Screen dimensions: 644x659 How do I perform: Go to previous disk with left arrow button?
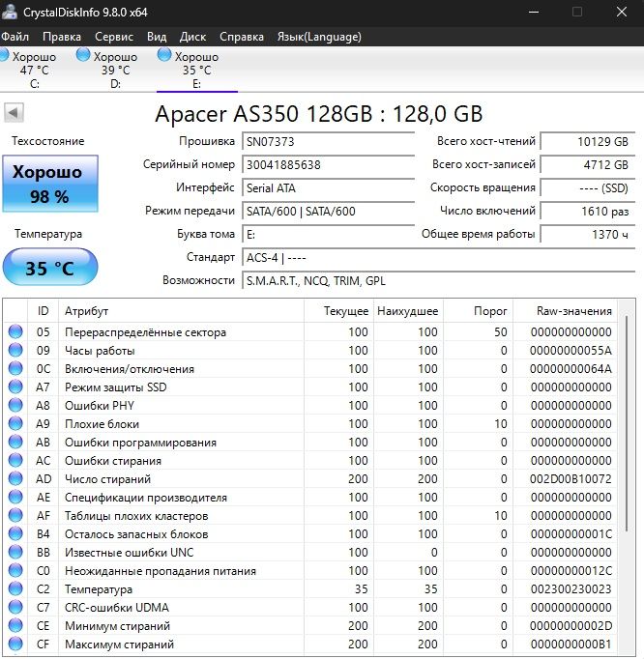(x=14, y=113)
